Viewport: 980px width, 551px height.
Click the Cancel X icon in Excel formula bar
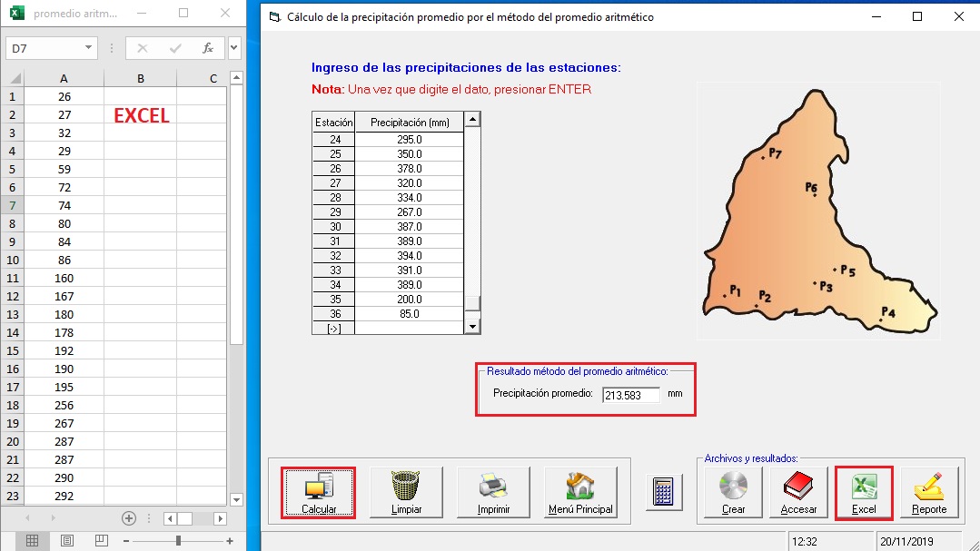143,48
